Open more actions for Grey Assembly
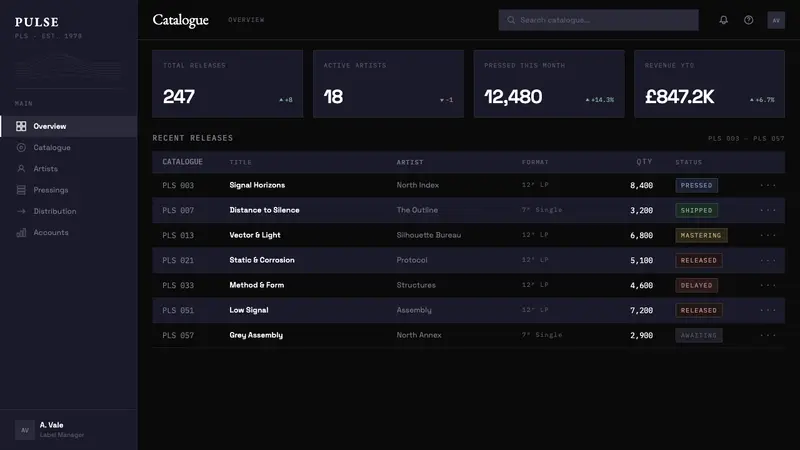This screenshot has height=450, width=800. pos(768,335)
